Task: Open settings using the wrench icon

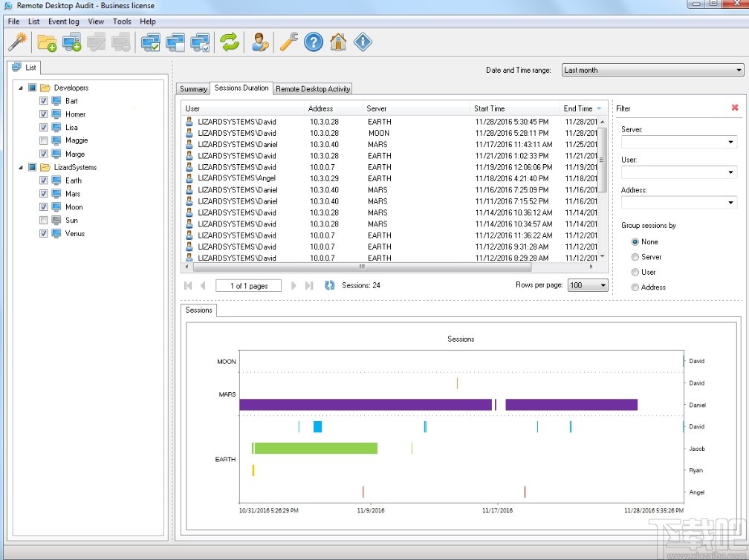Action: [289, 42]
